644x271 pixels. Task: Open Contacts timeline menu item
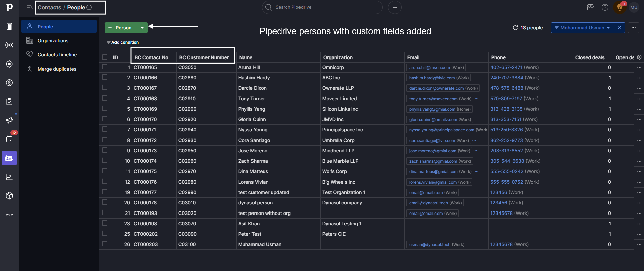[59, 55]
